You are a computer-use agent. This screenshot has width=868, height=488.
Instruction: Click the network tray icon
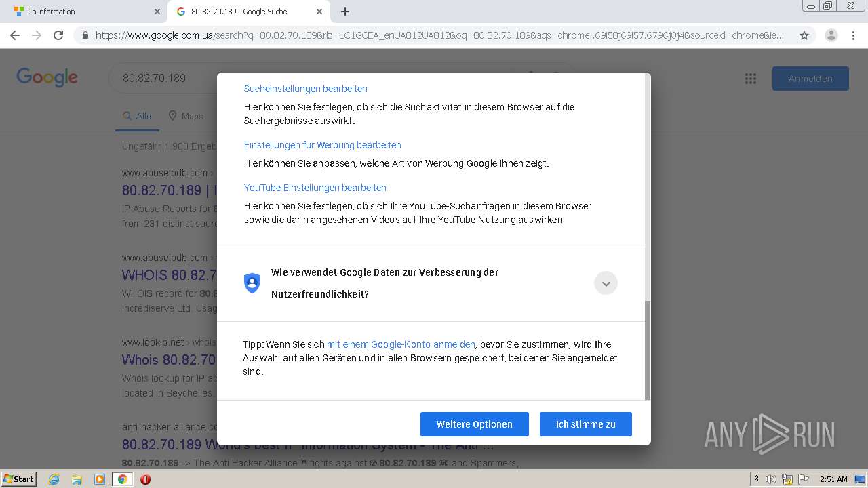(787, 479)
